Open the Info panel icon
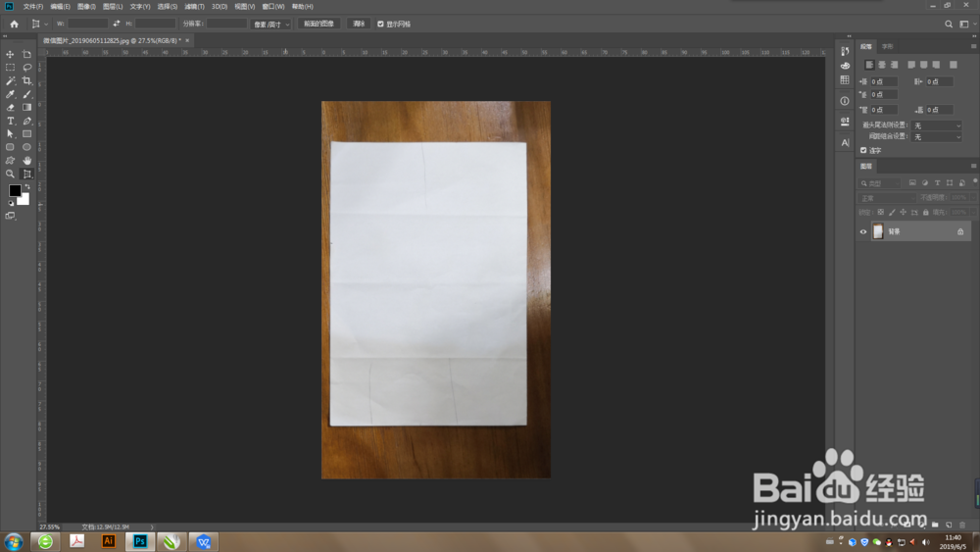This screenshot has height=552, width=980. 845,101
